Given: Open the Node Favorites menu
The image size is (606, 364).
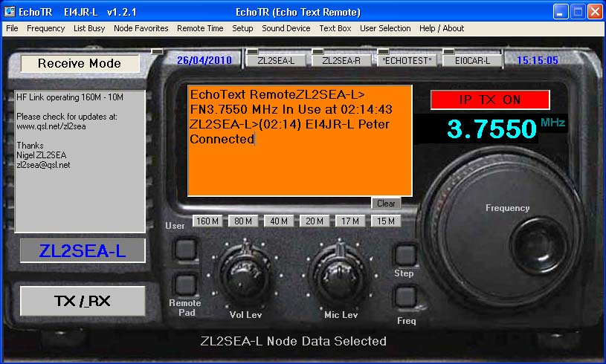Looking at the screenshot, I should pyautogui.click(x=141, y=28).
